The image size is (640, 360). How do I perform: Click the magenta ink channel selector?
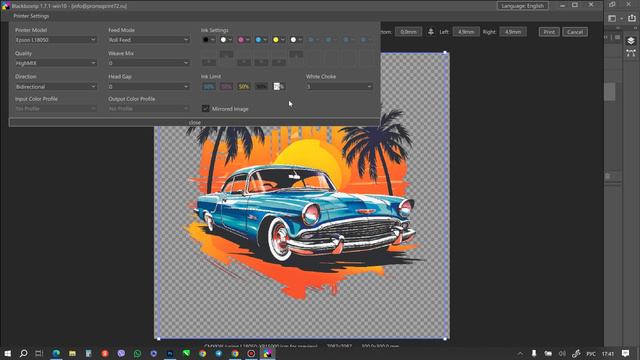click(244, 40)
